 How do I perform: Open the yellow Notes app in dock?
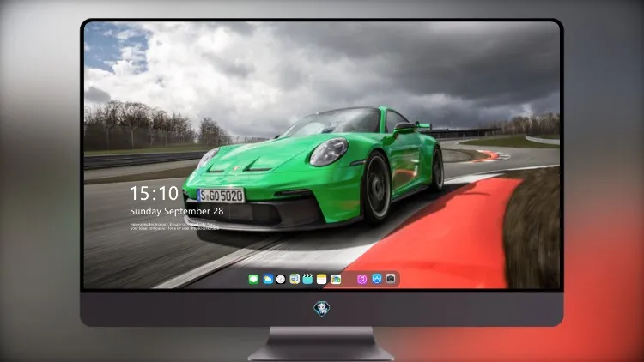click(x=322, y=280)
